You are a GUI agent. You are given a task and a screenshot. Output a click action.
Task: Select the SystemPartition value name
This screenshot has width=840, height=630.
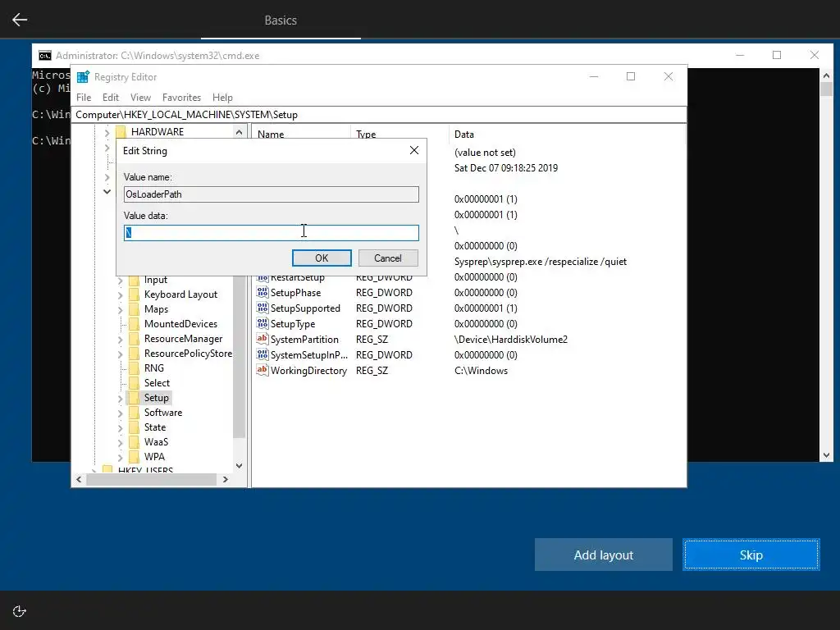tap(304, 340)
